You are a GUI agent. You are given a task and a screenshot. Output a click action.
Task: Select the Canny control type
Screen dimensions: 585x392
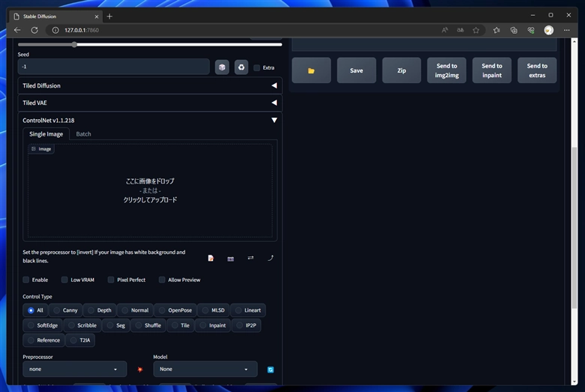(x=66, y=310)
